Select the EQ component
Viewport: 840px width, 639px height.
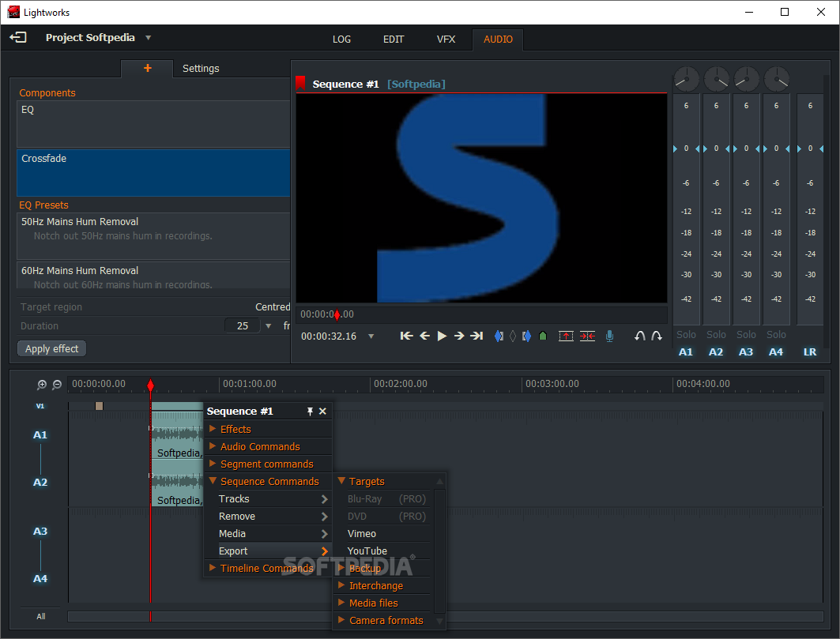[153, 124]
